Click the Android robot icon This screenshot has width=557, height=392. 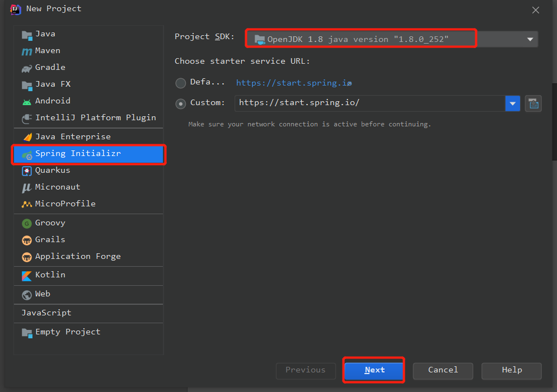[27, 102]
